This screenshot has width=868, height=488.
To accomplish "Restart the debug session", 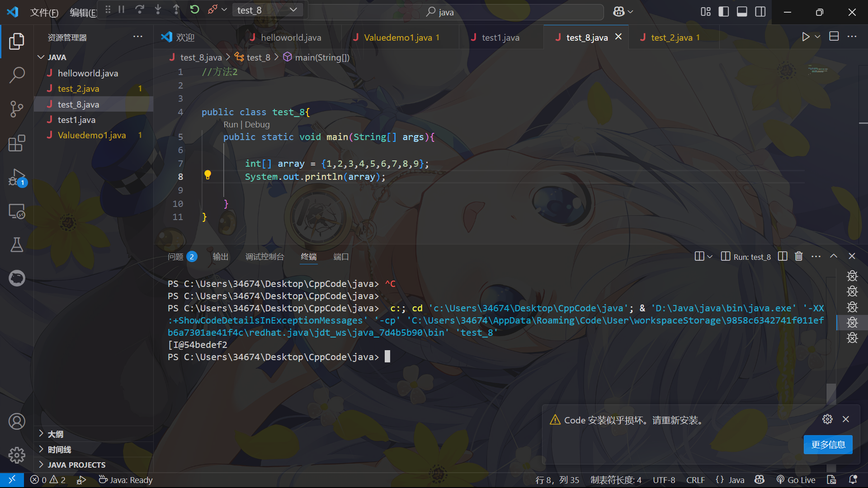I will (194, 9).
